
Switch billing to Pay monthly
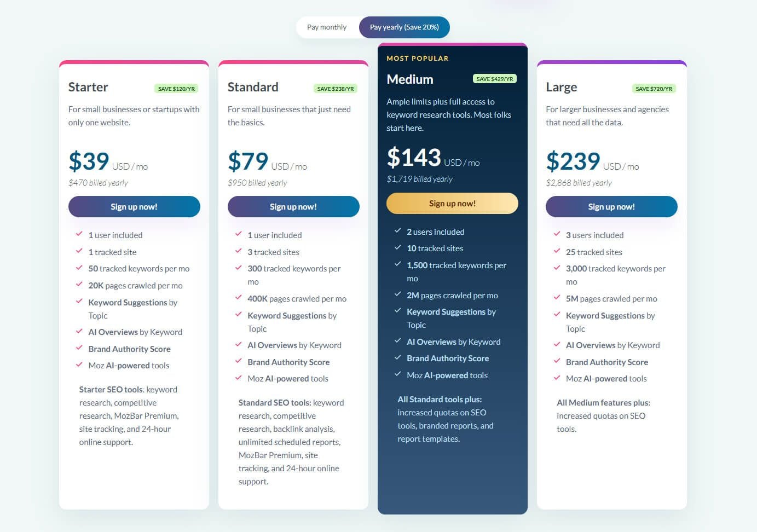point(327,26)
